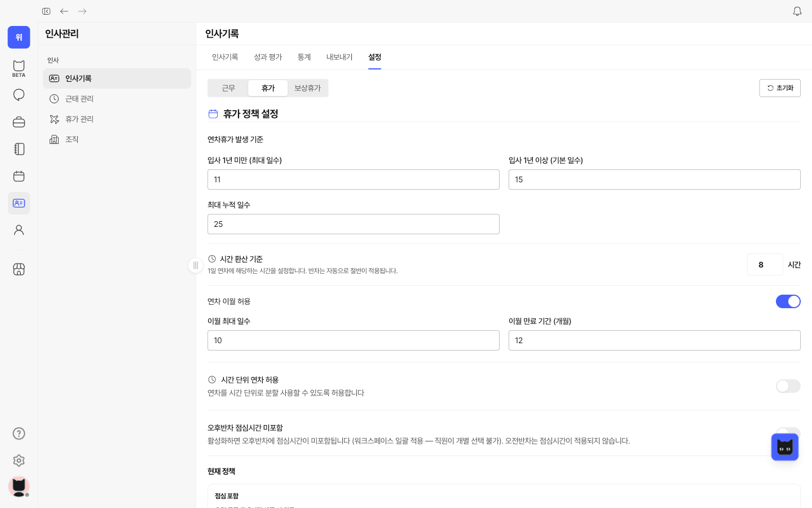Open notifications bell
This screenshot has height=508, width=812.
tap(797, 11)
